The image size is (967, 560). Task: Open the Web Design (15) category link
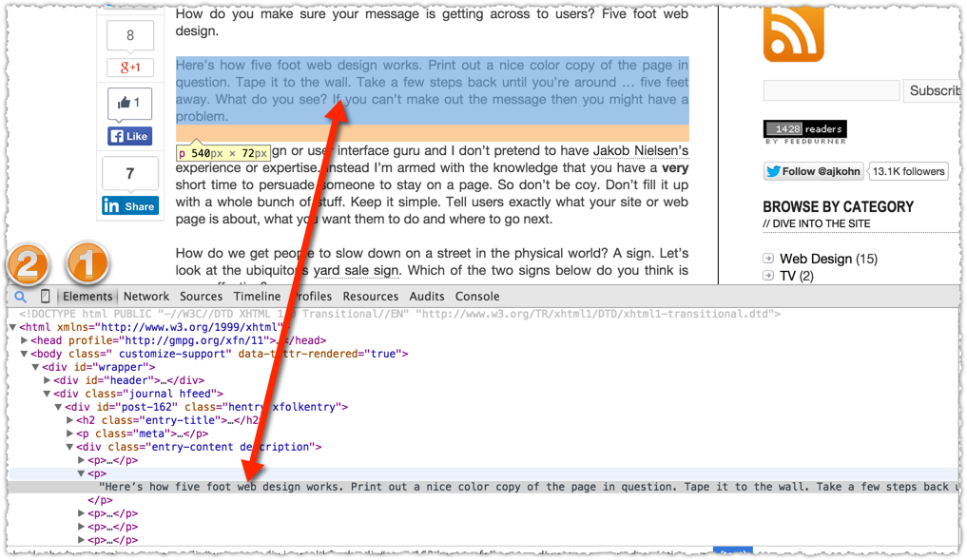pyautogui.click(x=828, y=259)
